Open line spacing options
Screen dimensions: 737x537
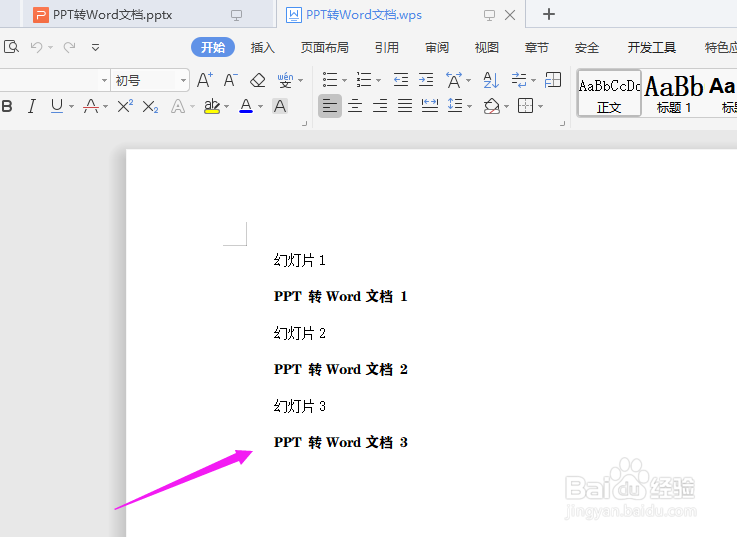point(455,106)
